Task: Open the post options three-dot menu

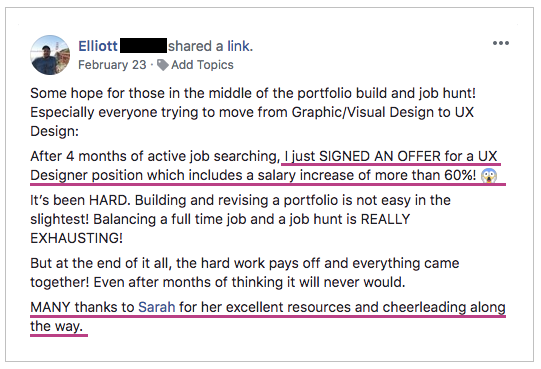Action: tap(501, 43)
